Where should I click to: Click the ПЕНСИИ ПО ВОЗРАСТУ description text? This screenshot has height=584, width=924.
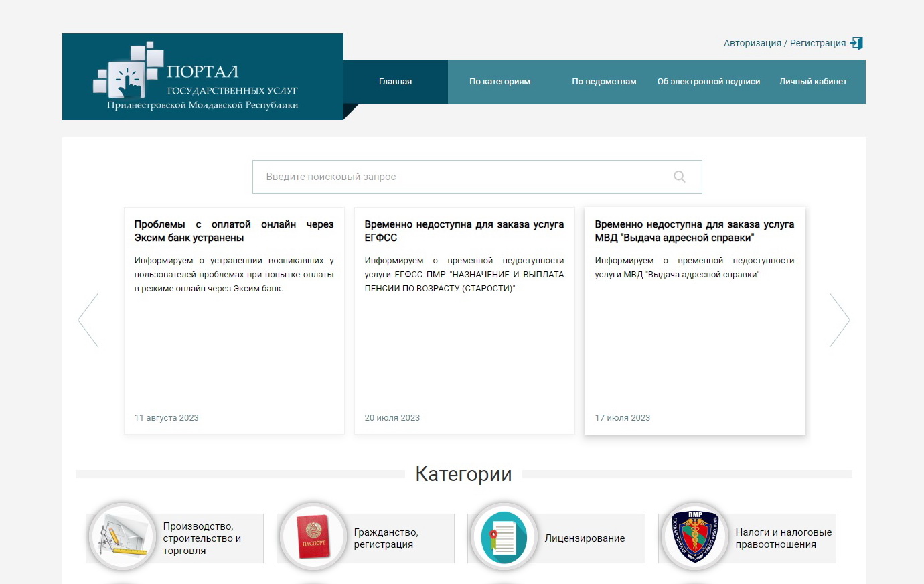click(464, 275)
